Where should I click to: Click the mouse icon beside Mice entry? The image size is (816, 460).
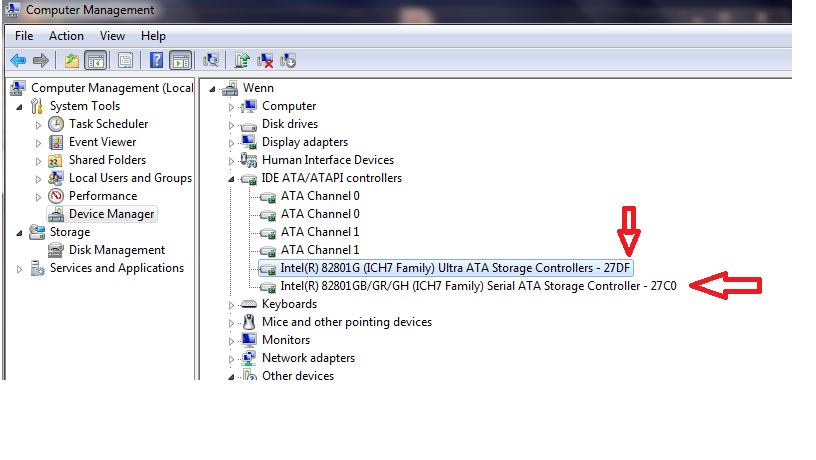[x=249, y=322]
